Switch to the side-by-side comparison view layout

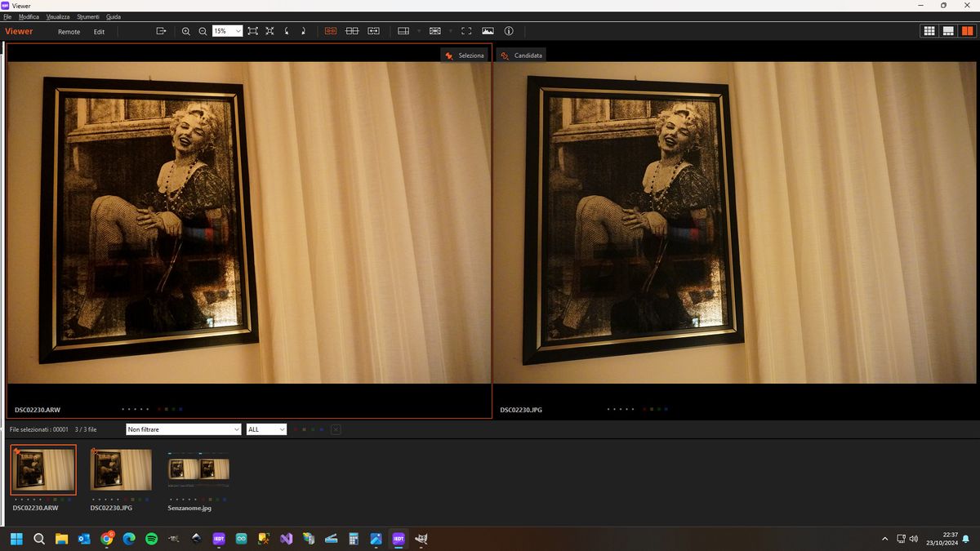(967, 31)
